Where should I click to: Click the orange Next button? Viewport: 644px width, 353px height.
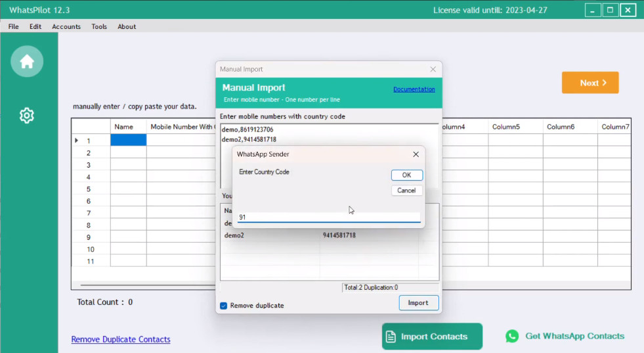[590, 83]
